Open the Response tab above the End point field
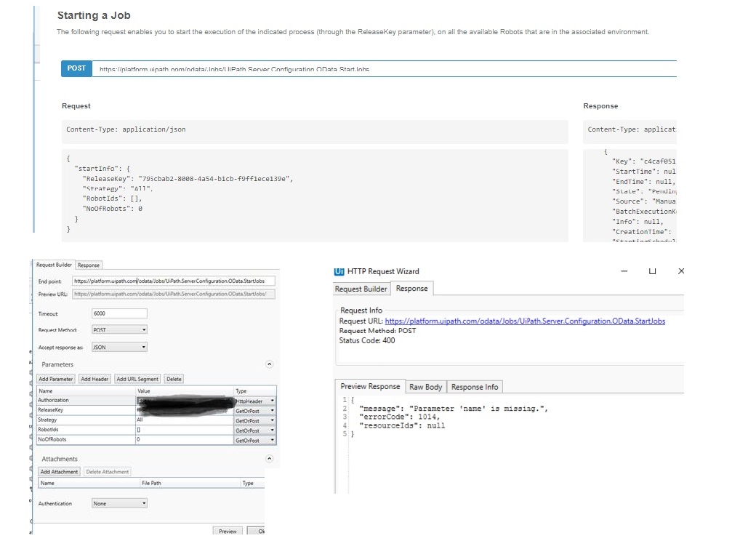Viewport: 756px width, 541px height. point(89,265)
